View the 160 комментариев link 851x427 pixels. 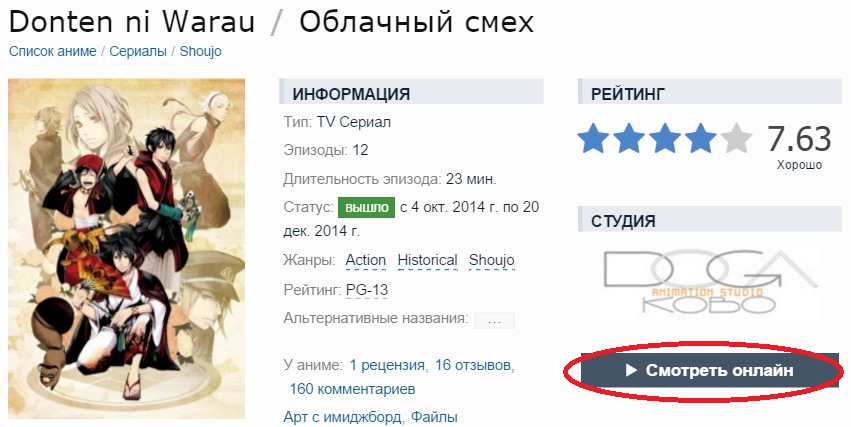coord(352,389)
